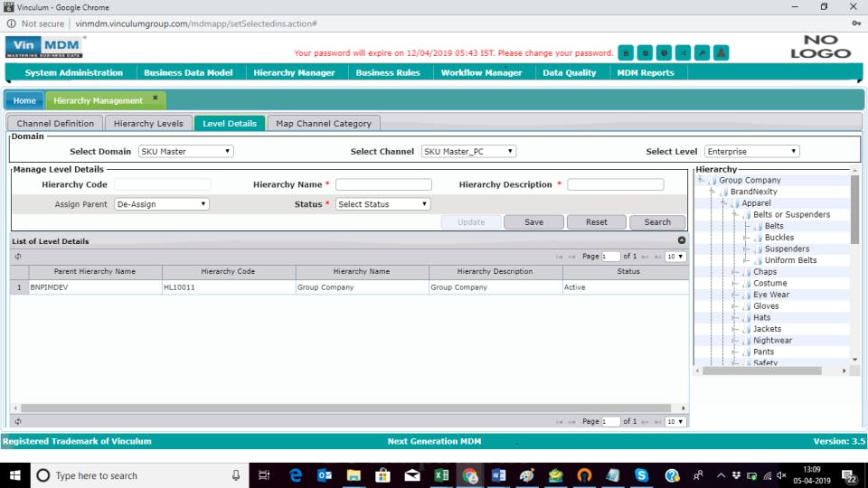Collapse the Apparel tree node
This screenshot has width=868, height=488.
pyautogui.click(x=723, y=203)
